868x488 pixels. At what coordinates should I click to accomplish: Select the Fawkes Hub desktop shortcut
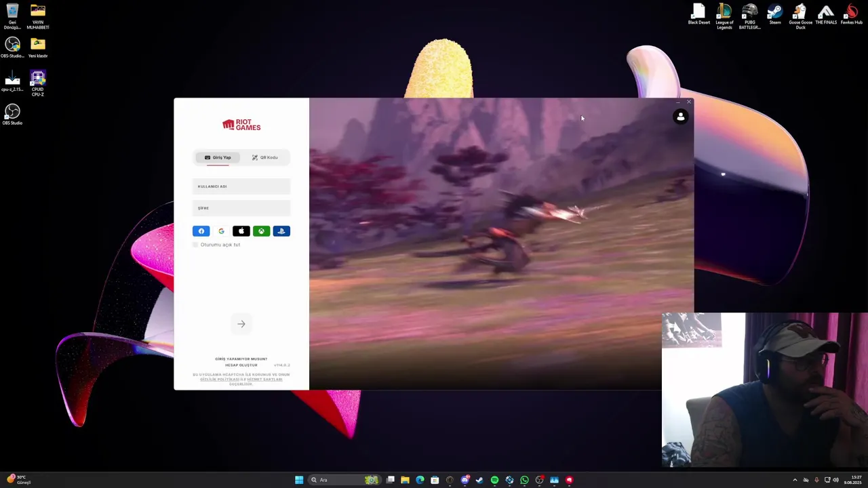852,16
